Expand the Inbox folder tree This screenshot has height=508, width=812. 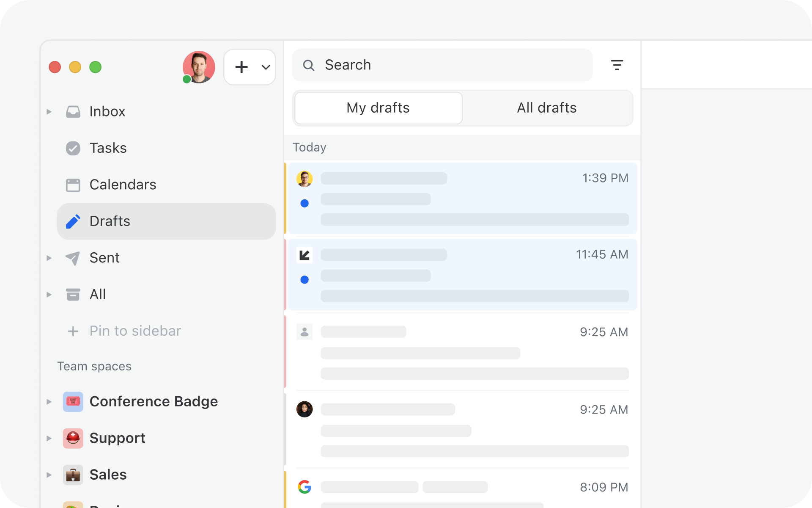point(49,112)
